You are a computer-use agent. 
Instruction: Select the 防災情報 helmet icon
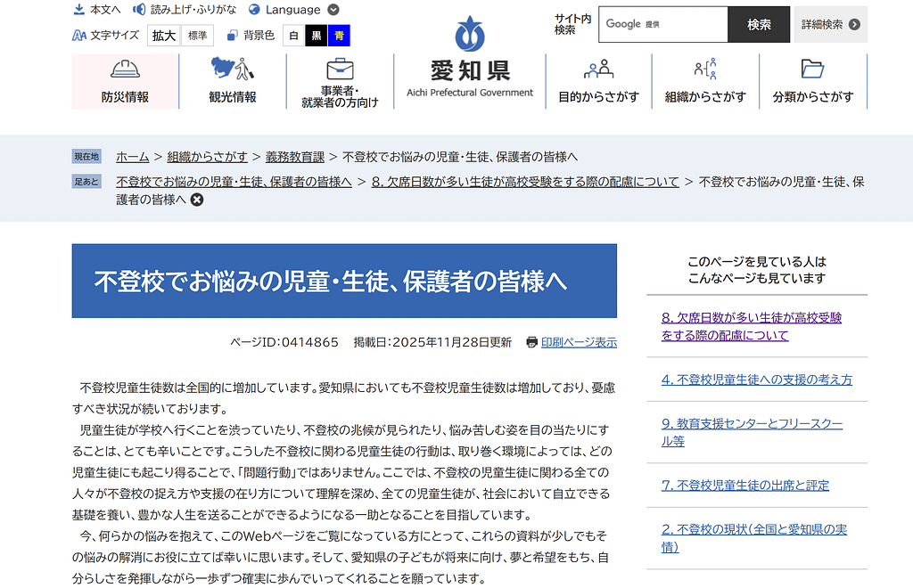coord(124,68)
